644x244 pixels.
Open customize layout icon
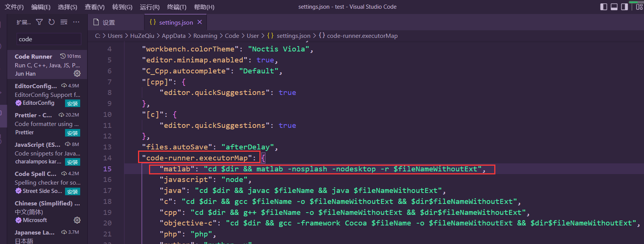[639, 7]
